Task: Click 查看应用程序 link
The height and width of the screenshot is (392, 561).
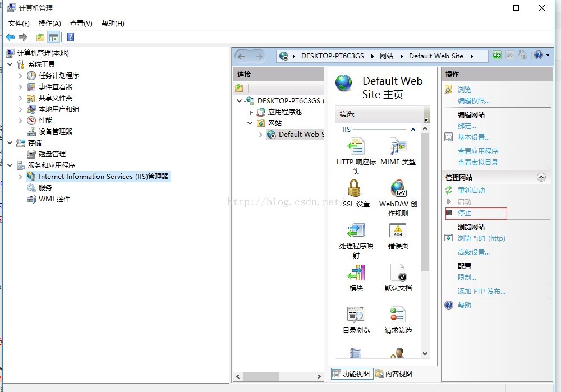Action: point(478,151)
